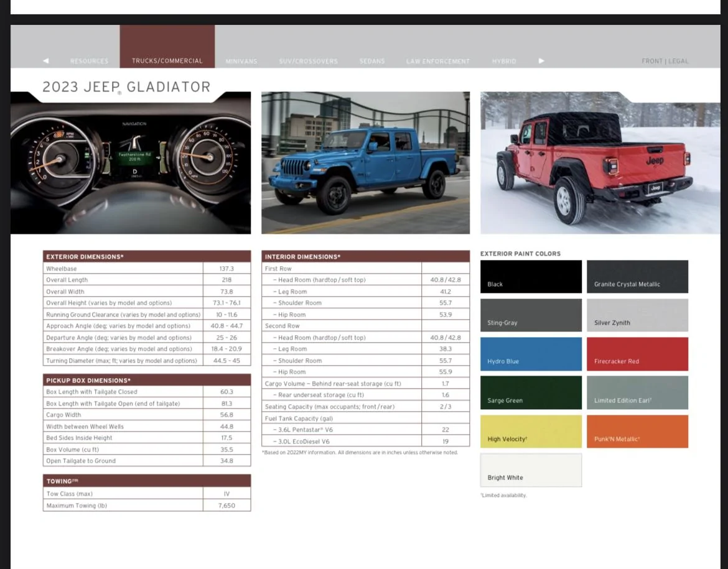Select the Trucks/Commercial tab
The image size is (728, 569).
pyautogui.click(x=167, y=47)
